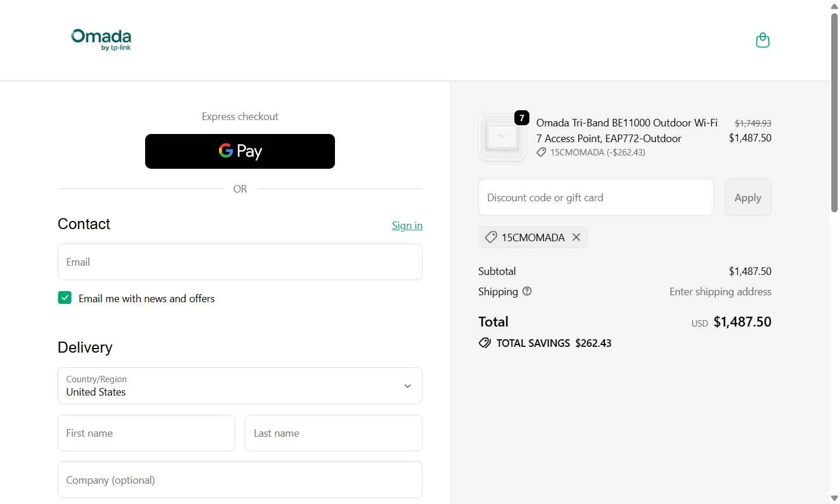This screenshot has width=840, height=504.
Task: Click the Omada by tp-link logo
Action: click(x=101, y=40)
